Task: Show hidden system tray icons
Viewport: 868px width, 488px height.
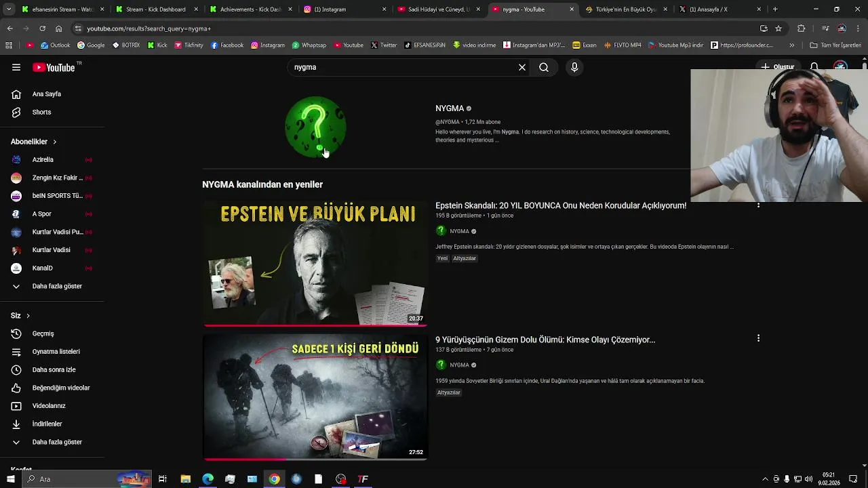Action: (x=765, y=479)
